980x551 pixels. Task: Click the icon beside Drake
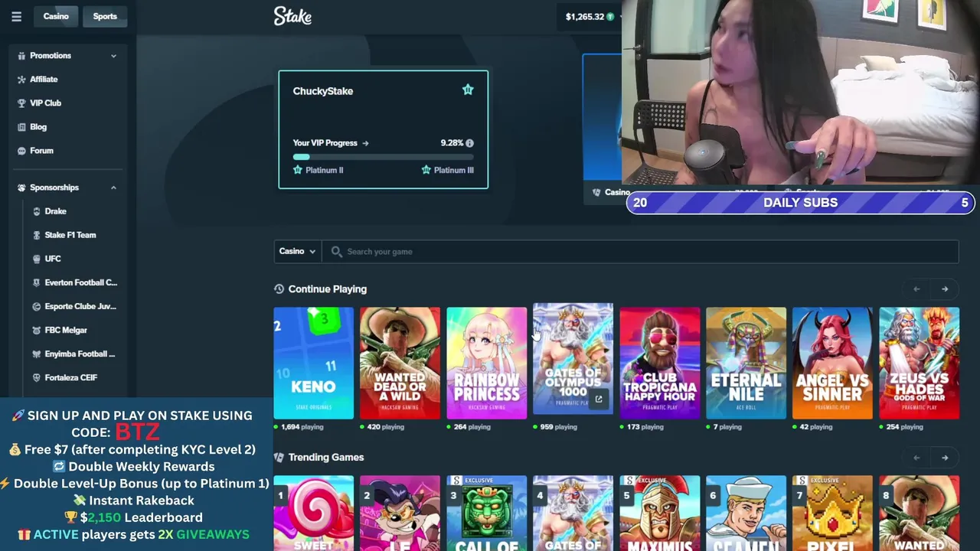[x=37, y=211]
